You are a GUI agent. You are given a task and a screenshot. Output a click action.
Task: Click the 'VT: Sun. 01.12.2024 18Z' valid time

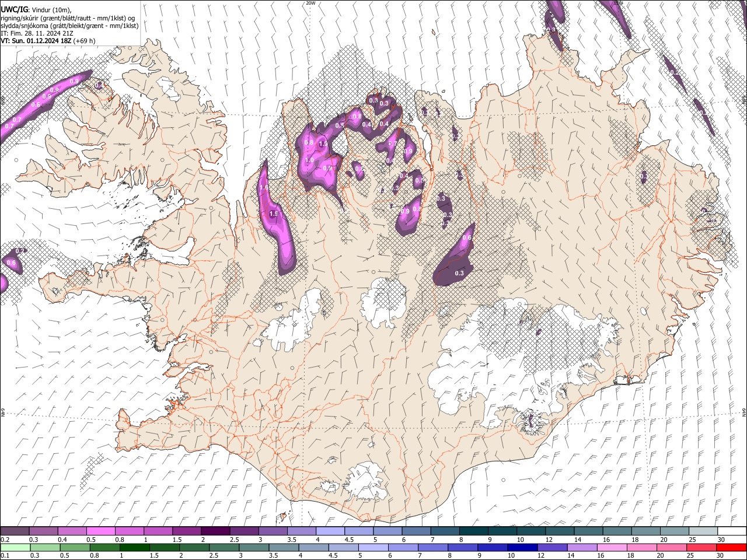pos(36,41)
